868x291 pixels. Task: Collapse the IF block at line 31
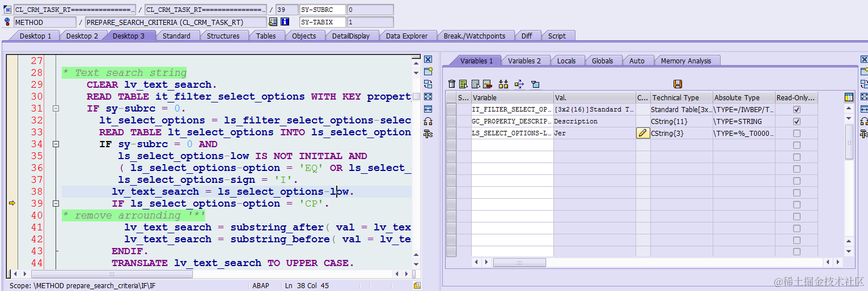[x=56, y=108]
